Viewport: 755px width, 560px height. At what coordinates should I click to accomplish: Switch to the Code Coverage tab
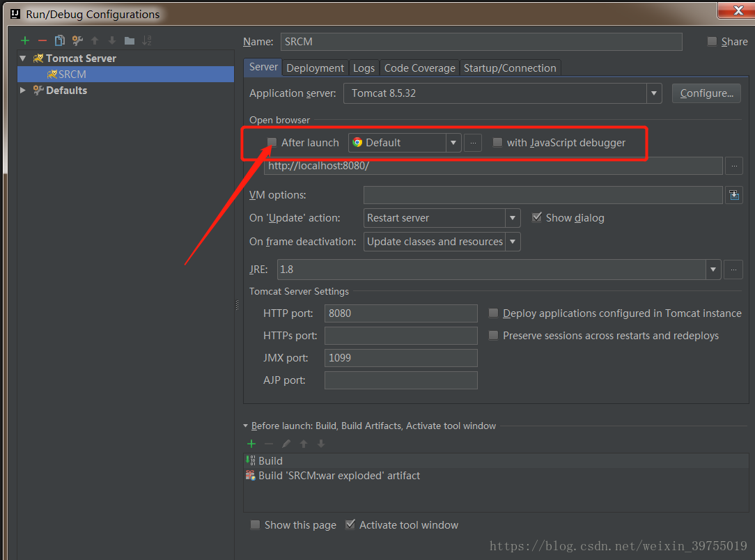(419, 68)
